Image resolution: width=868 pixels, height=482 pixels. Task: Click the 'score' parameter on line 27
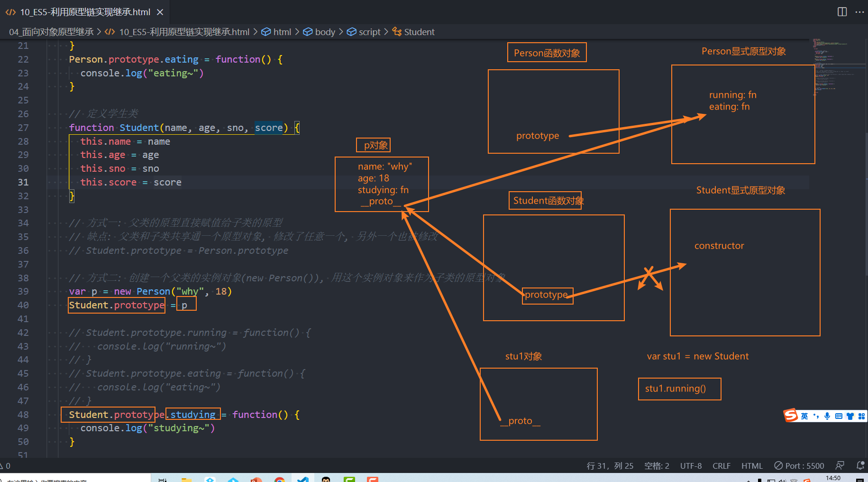[x=269, y=128]
